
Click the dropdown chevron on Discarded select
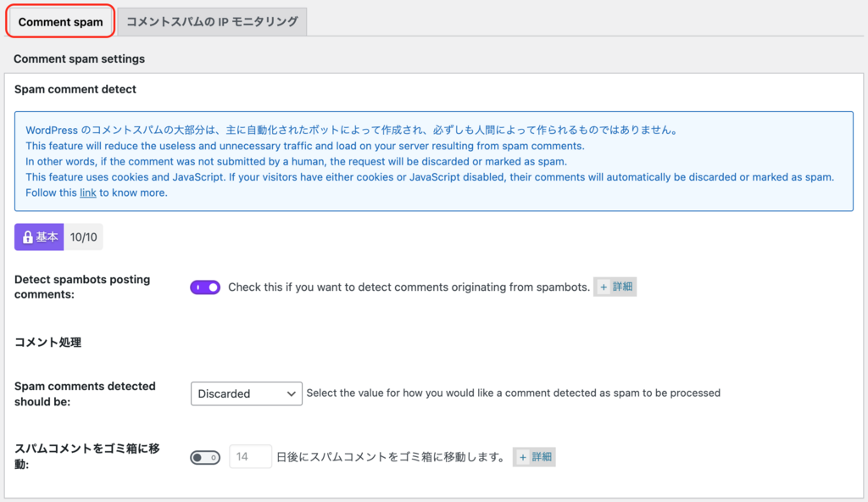coord(291,394)
